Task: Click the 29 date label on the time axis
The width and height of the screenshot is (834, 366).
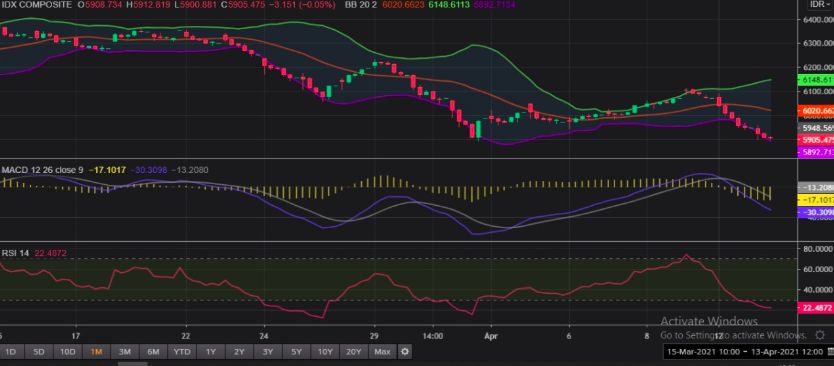Action: tap(374, 336)
